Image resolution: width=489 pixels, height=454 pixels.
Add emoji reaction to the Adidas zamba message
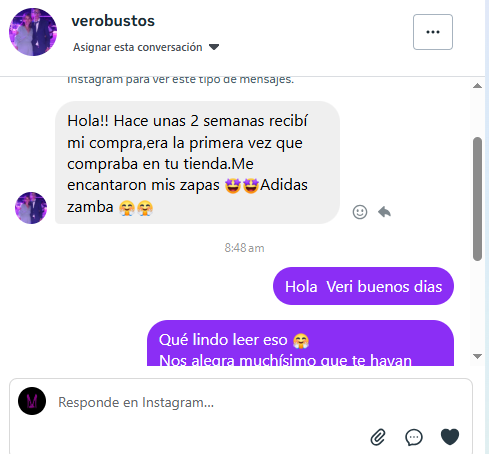(x=360, y=212)
